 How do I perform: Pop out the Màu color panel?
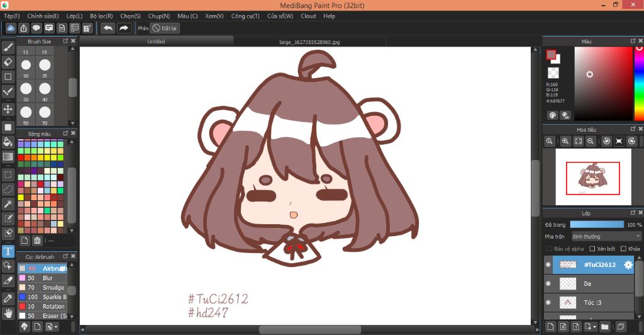click(633, 41)
